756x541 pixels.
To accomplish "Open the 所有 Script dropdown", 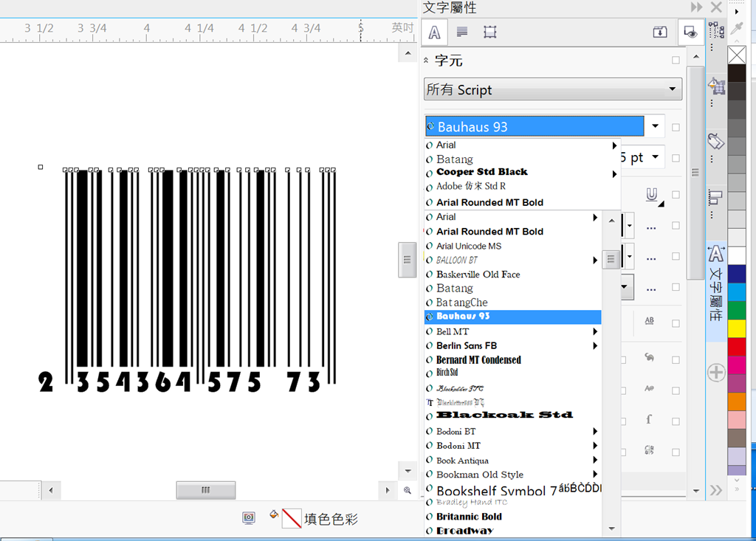I will (x=553, y=89).
